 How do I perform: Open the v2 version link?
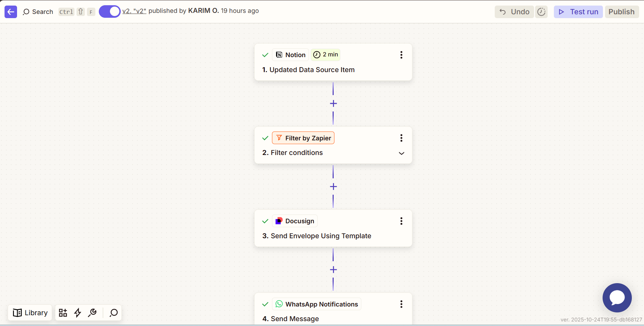point(134,11)
